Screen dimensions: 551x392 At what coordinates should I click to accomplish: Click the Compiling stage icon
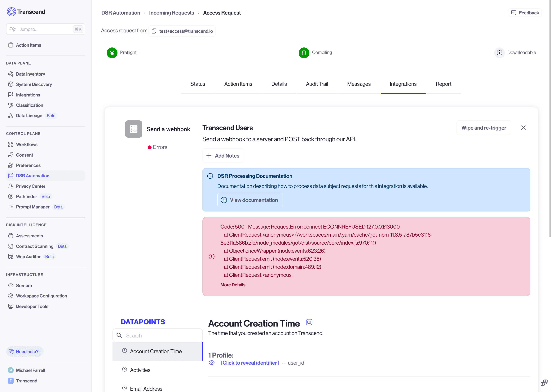304,53
